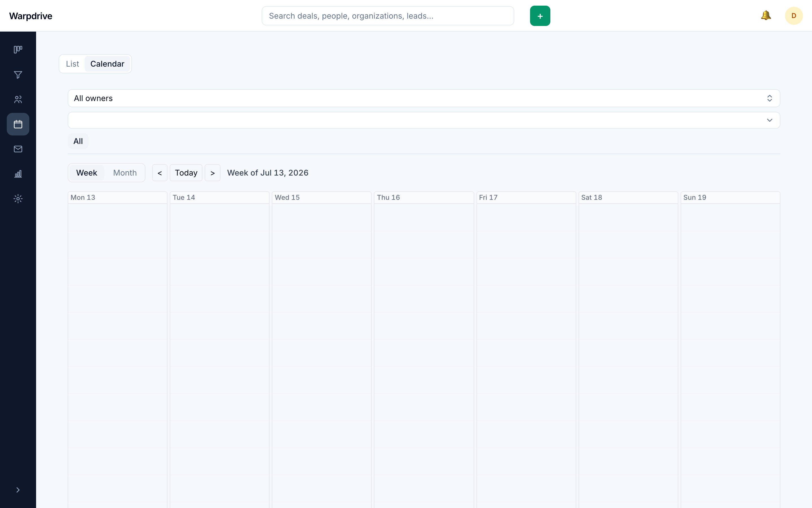This screenshot has width=812, height=508.
Task: Open the contacts people icon in sidebar
Action: click(18, 99)
